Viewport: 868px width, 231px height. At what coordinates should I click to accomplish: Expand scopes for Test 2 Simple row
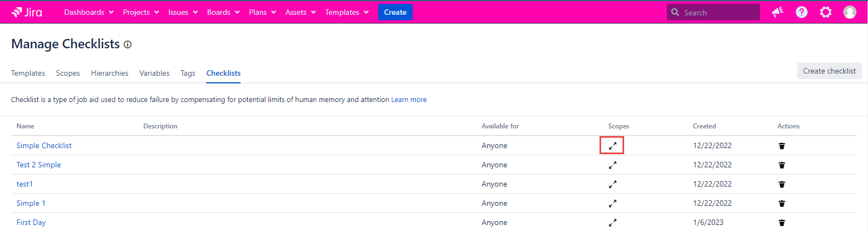(612, 165)
